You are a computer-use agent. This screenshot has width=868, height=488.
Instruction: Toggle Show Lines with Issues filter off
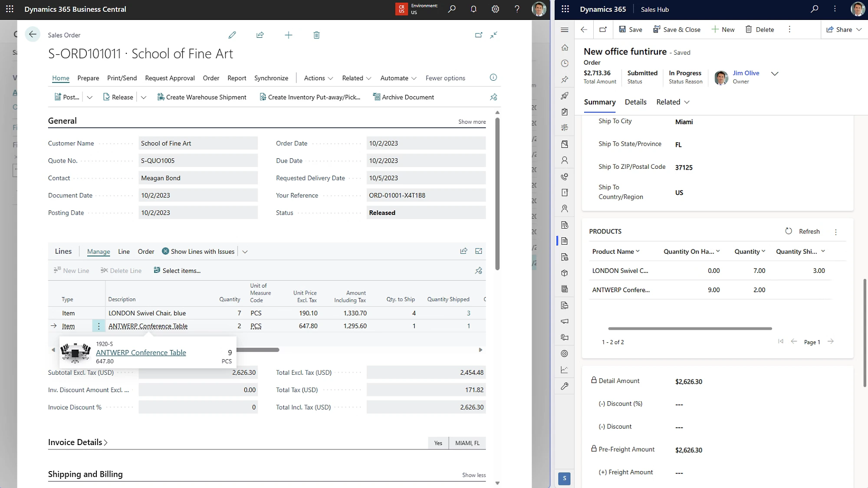[x=165, y=251]
